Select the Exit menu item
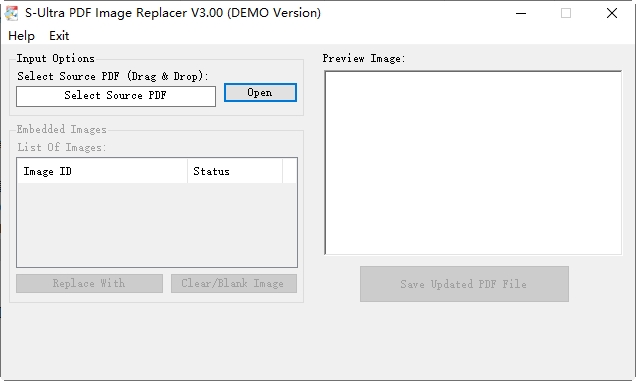 pyautogui.click(x=59, y=36)
